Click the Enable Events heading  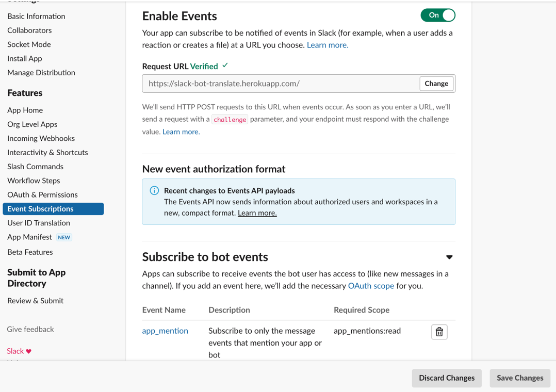point(179,17)
